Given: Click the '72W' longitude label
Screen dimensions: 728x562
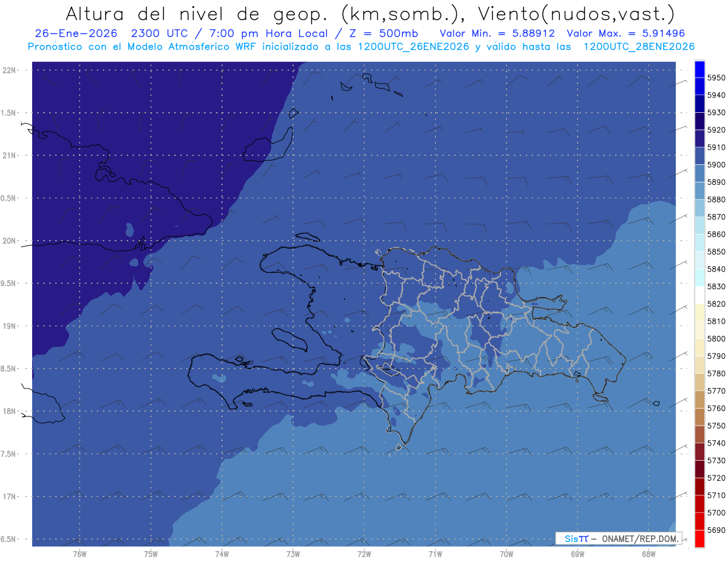Looking at the screenshot, I should pos(364,554).
